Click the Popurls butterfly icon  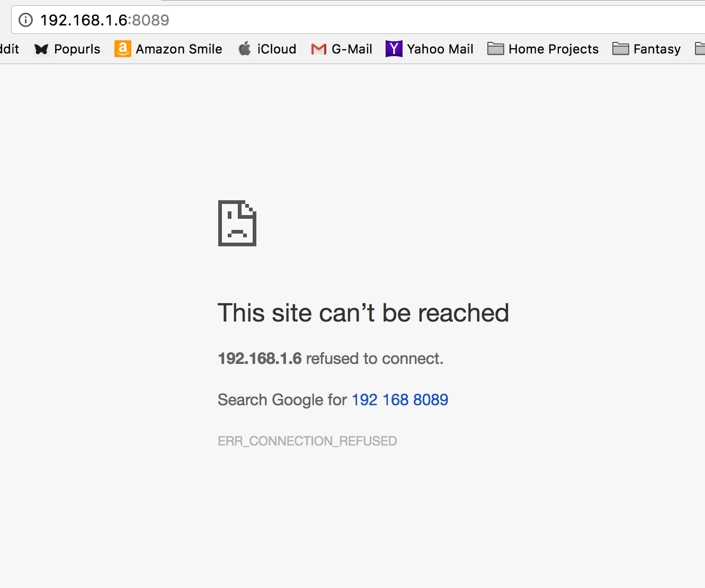point(41,49)
